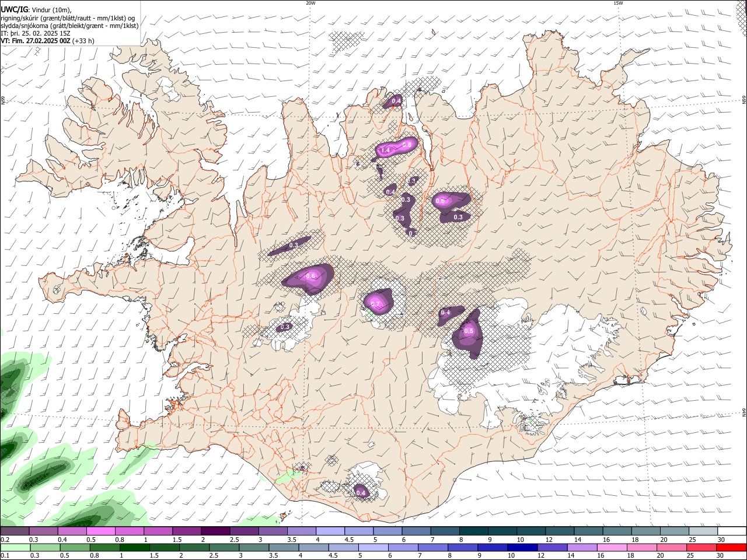Screen dimensions: 747x560
Task: Select upper legend swatch between 12 and 14
Action: tap(560, 531)
